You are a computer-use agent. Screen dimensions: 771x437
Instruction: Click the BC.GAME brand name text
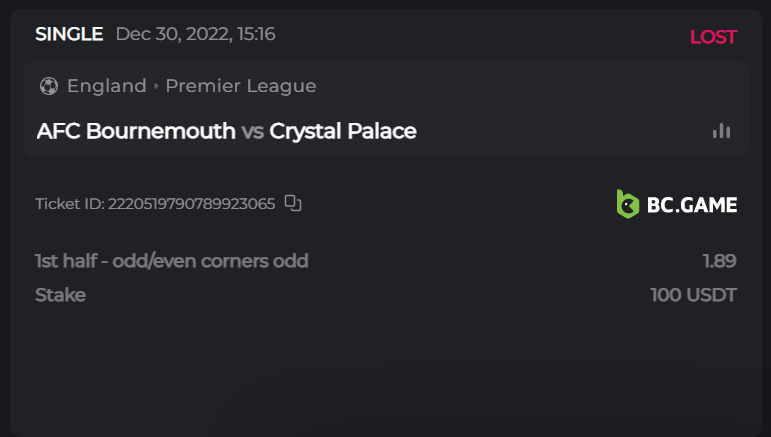691,205
